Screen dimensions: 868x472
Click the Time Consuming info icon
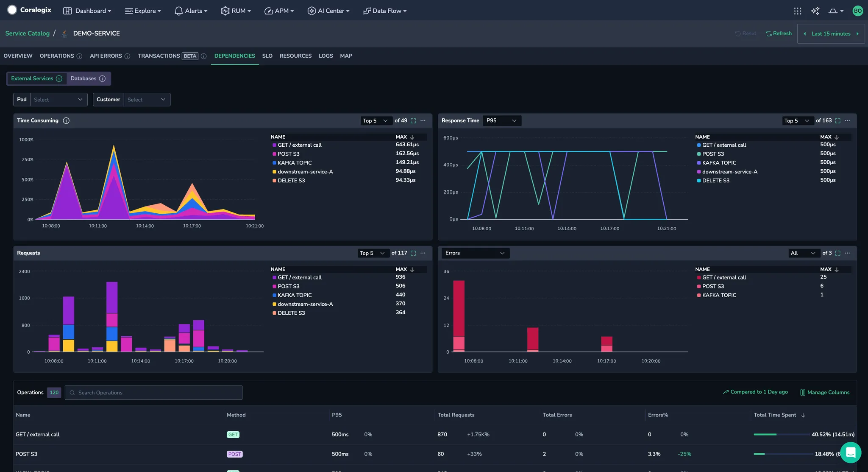coord(66,121)
